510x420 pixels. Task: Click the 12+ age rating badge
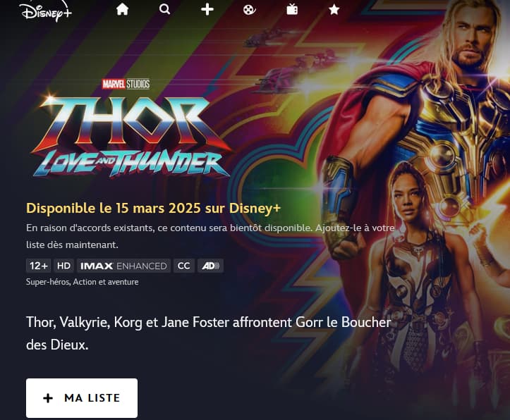click(x=38, y=266)
